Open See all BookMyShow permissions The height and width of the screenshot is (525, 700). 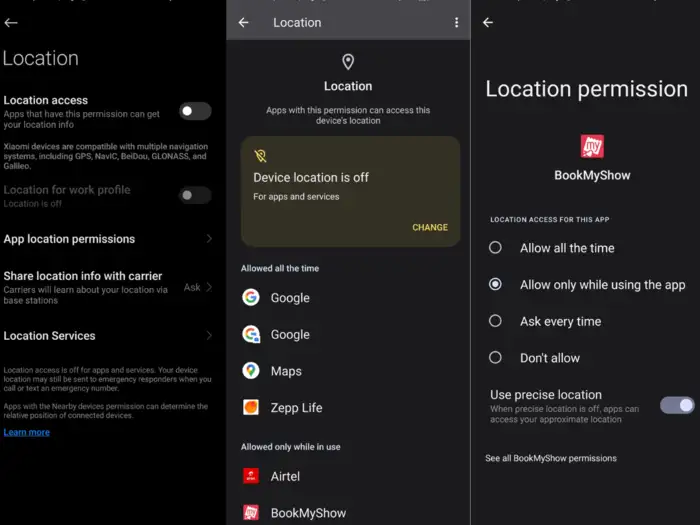click(x=551, y=458)
